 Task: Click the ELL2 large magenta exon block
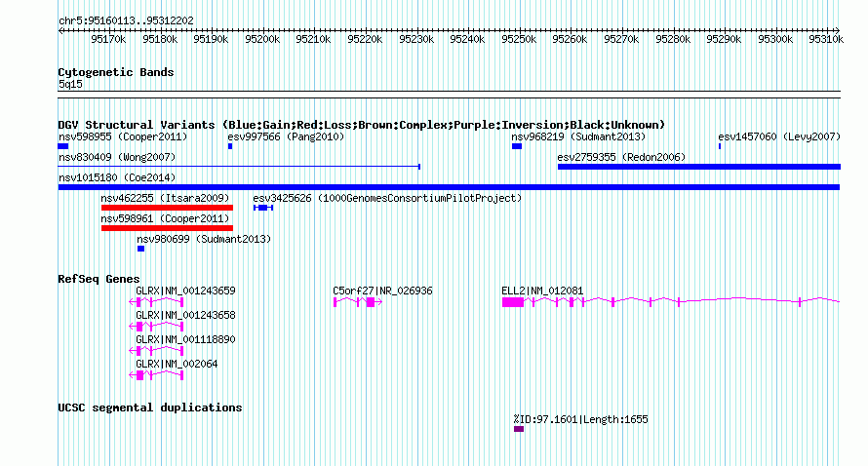pyautogui.click(x=513, y=301)
